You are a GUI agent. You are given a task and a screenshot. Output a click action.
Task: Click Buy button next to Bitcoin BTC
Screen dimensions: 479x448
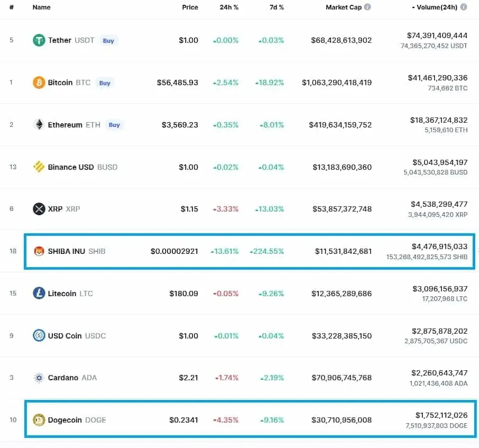point(105,83)
